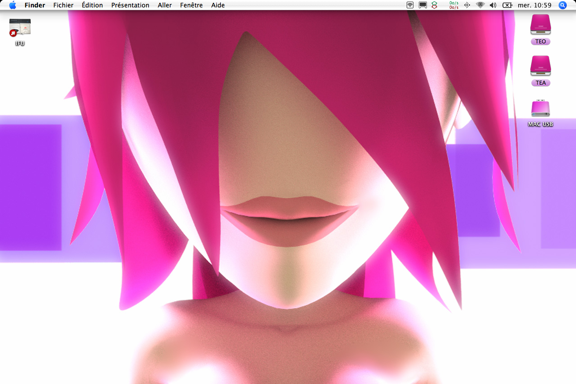Image resolution: width=576 pixels, height=384 pixels.
Task: Click the mer. 10:59 clock
Action: point(534,5)
